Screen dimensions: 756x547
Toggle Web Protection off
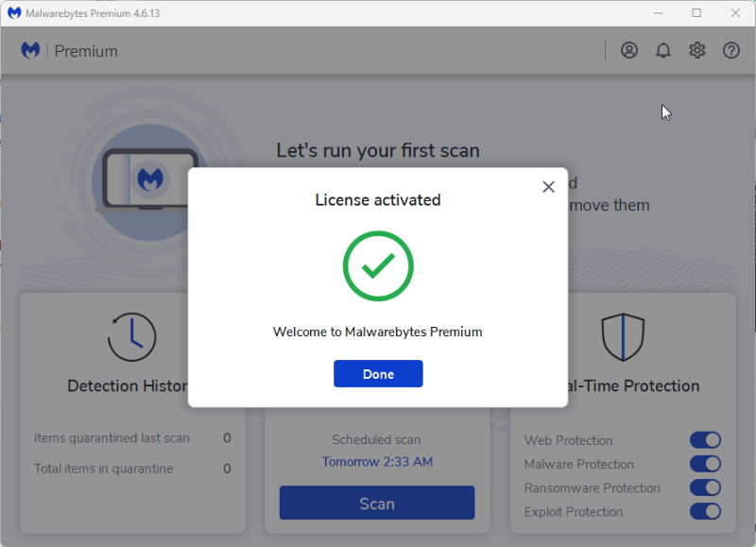coord(705,440)
